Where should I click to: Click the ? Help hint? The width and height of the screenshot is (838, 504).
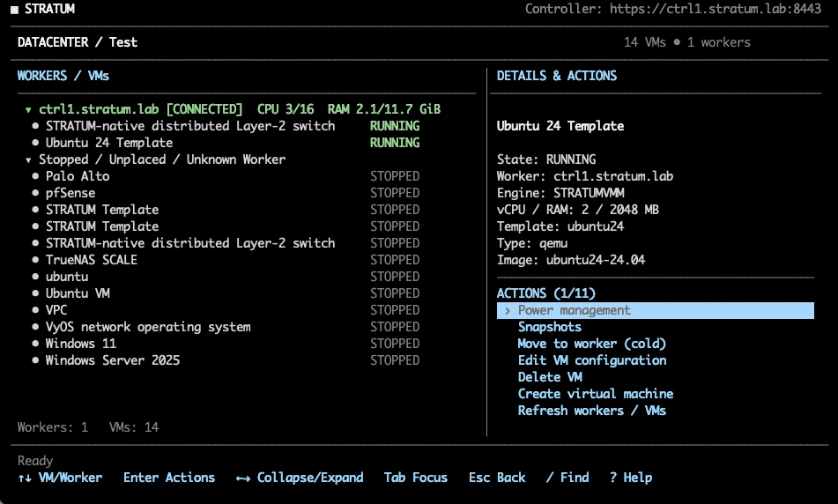(x=631, y=478)
